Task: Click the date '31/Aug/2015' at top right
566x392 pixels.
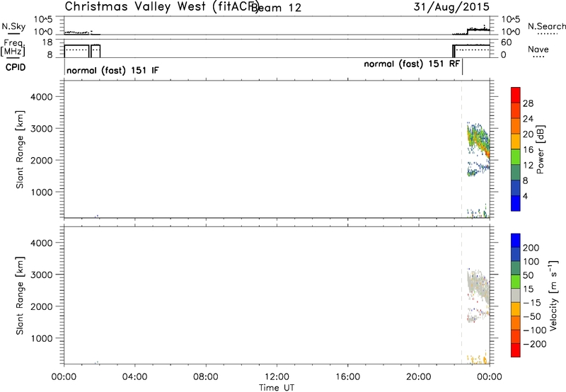Action: tap(451, 7)
